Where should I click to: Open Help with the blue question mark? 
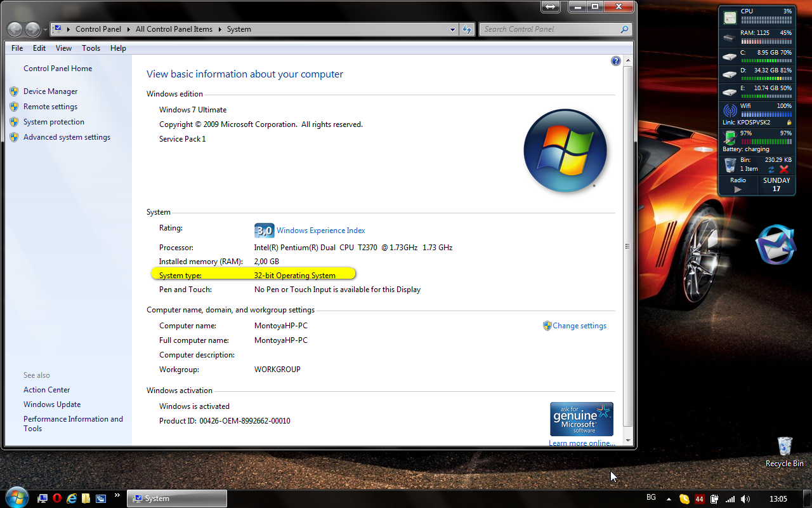(615, 61)
